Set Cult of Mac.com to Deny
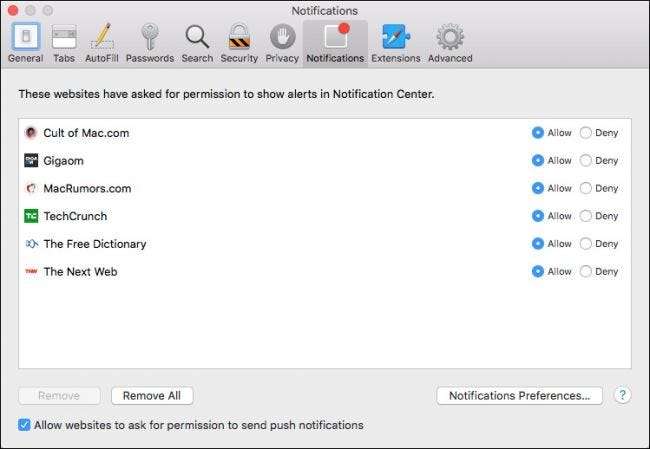Viewport: 650px width, 449px height. (x=586, y=133)
